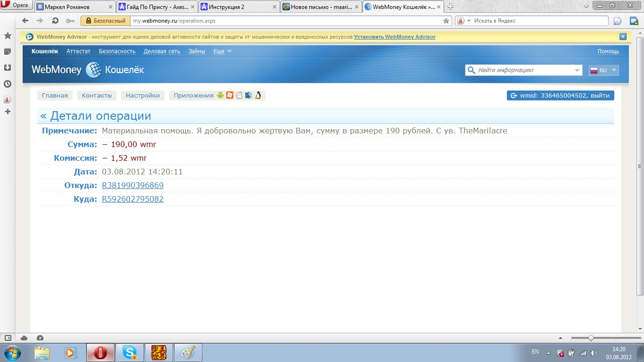
Task: Click the Apple app icon
Action: coord(239,95)
